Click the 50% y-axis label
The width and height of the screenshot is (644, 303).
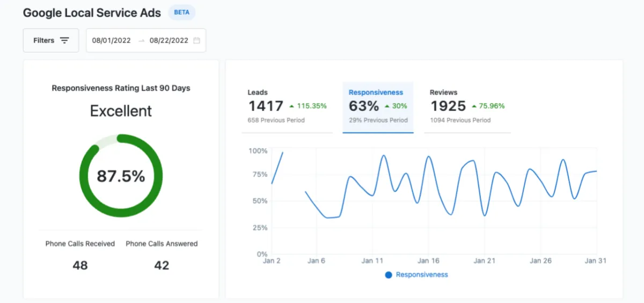[x=260, y=201]
